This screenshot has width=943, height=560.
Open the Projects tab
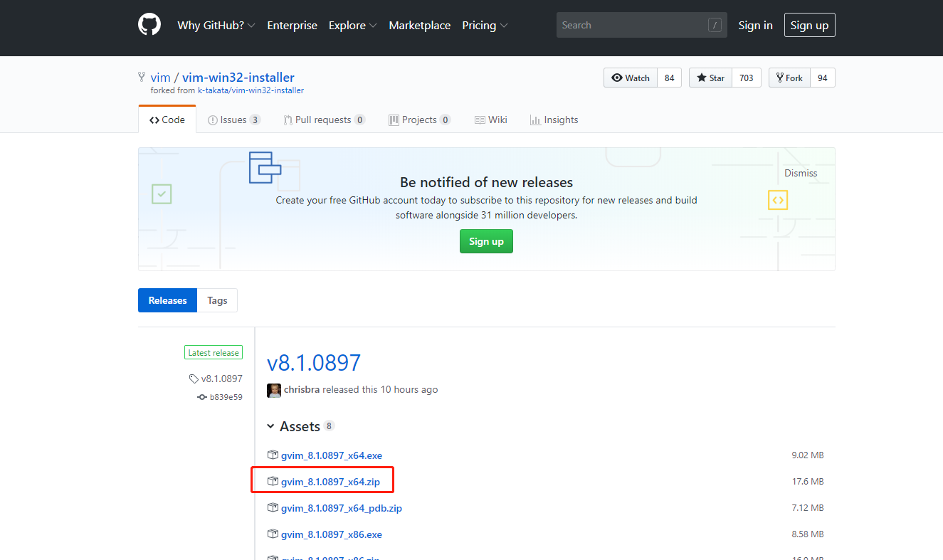pyautogui.click(x=419, y=120)
